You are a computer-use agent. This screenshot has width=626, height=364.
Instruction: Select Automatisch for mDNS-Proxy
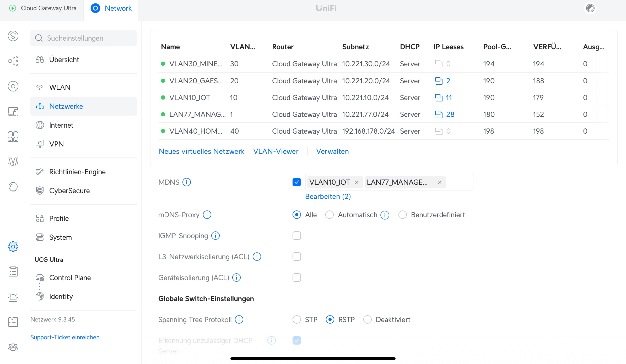tap(330, 215)
